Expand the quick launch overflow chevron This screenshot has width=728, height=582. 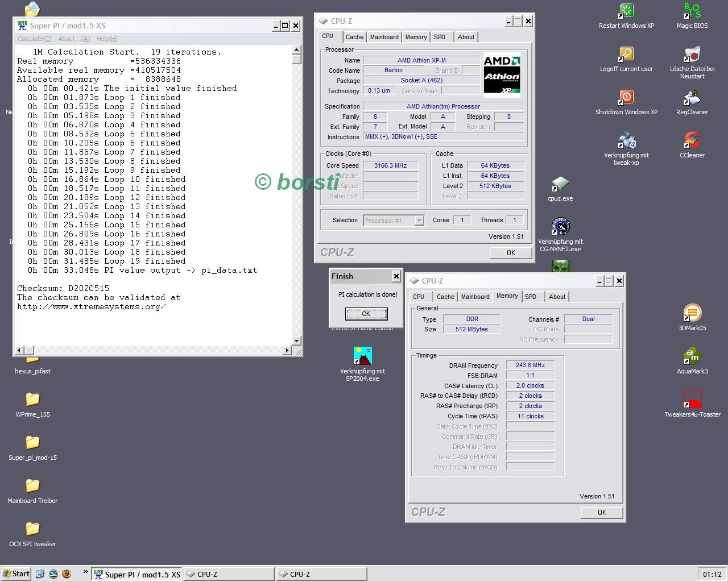tap(85, 573)
